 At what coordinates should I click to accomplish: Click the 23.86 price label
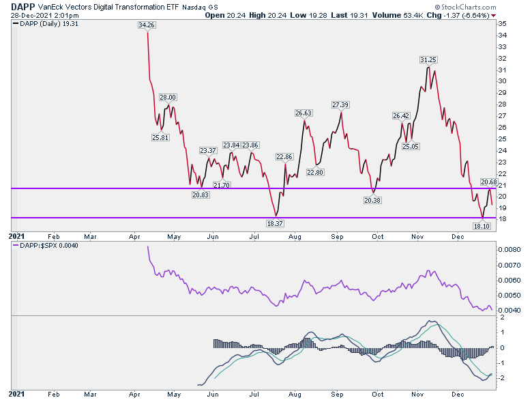click(250, 145)
